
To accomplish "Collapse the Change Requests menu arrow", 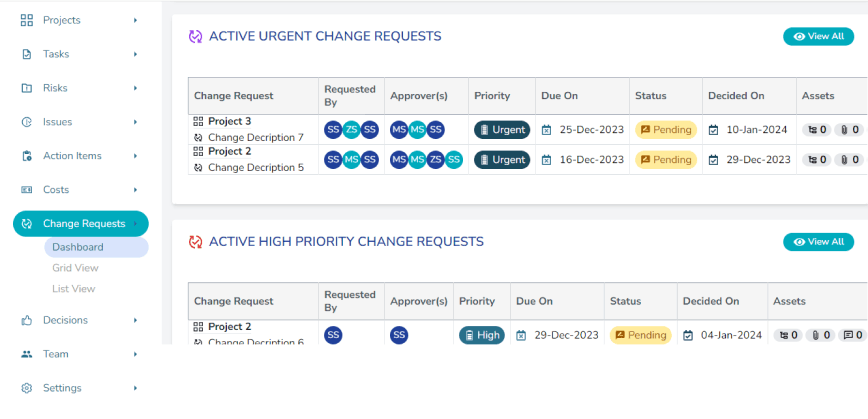I will pyautogui.click(x=135, y=224).
